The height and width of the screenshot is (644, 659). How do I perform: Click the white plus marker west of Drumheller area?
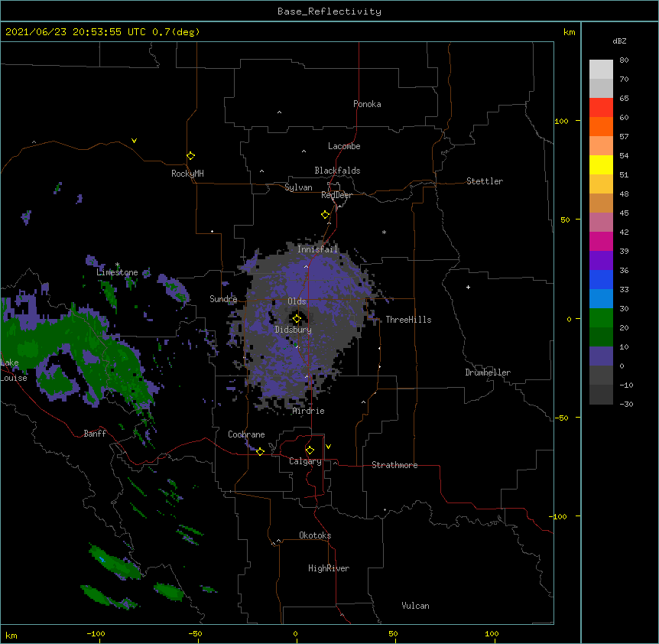[x=468, y=287]
